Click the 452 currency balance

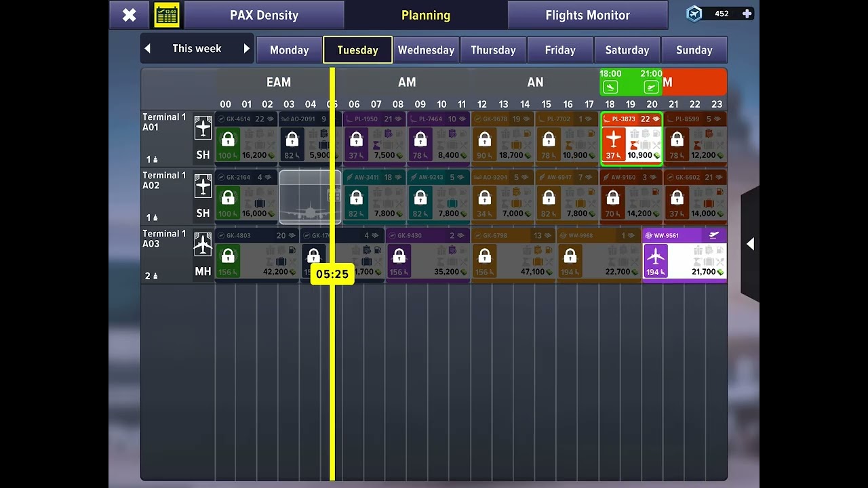click(x=722, y=14)
